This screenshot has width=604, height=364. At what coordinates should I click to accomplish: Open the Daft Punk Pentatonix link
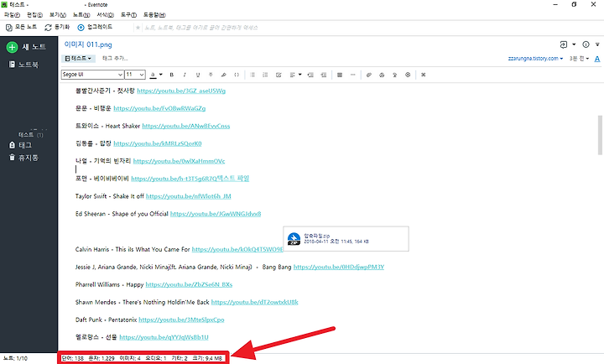pos(181,320)
